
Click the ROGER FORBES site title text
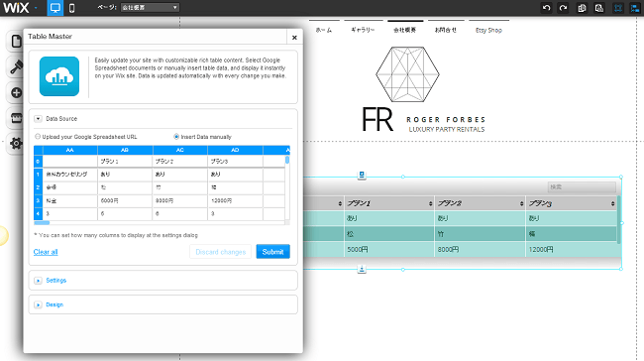(446, 120)
